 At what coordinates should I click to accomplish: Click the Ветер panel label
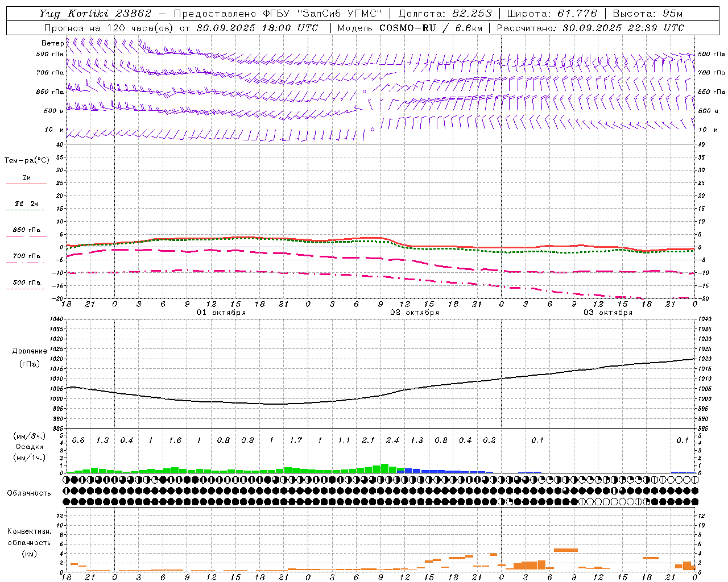52,43
